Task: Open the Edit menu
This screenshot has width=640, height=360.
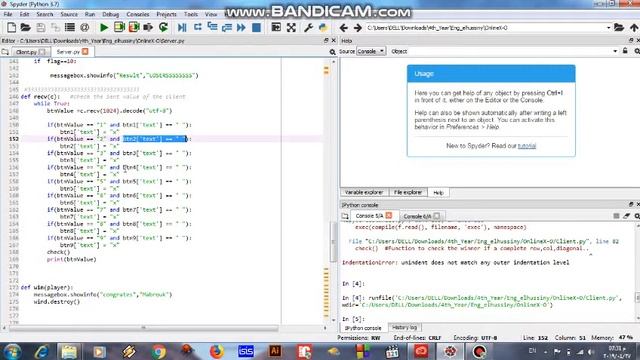Action: pyautogui.click(x=24, y=14)
